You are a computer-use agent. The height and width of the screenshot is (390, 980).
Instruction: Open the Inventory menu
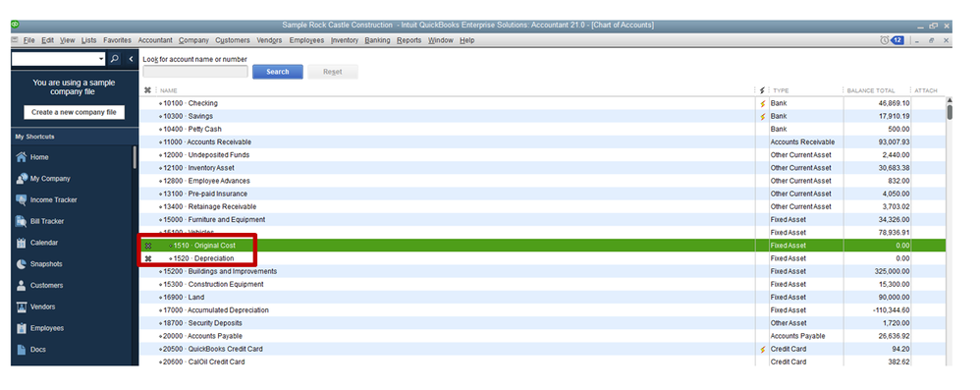(345, 40)
